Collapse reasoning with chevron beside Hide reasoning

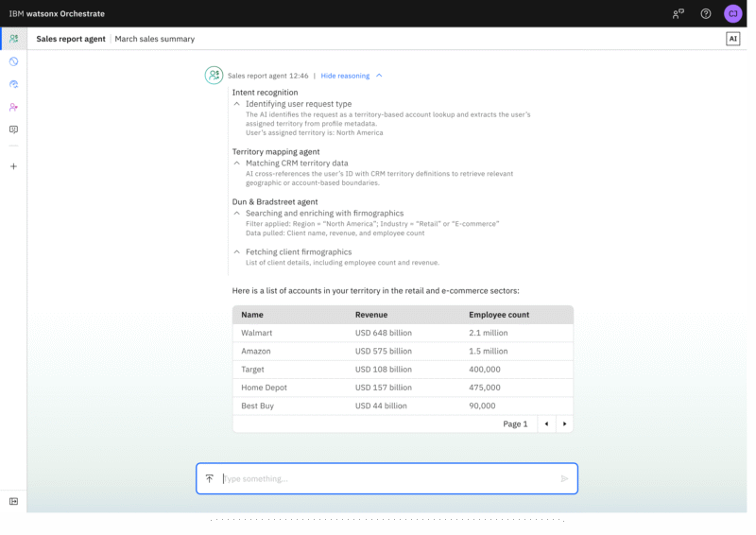(379, 76)
